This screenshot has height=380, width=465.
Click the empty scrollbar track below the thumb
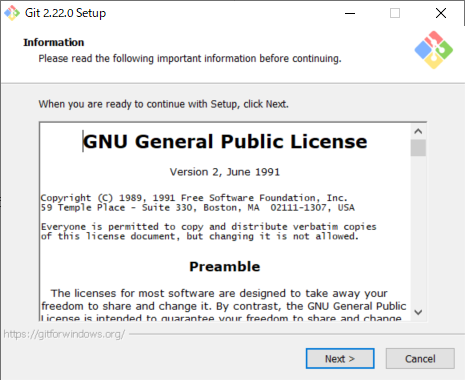(x=418, y=230)
